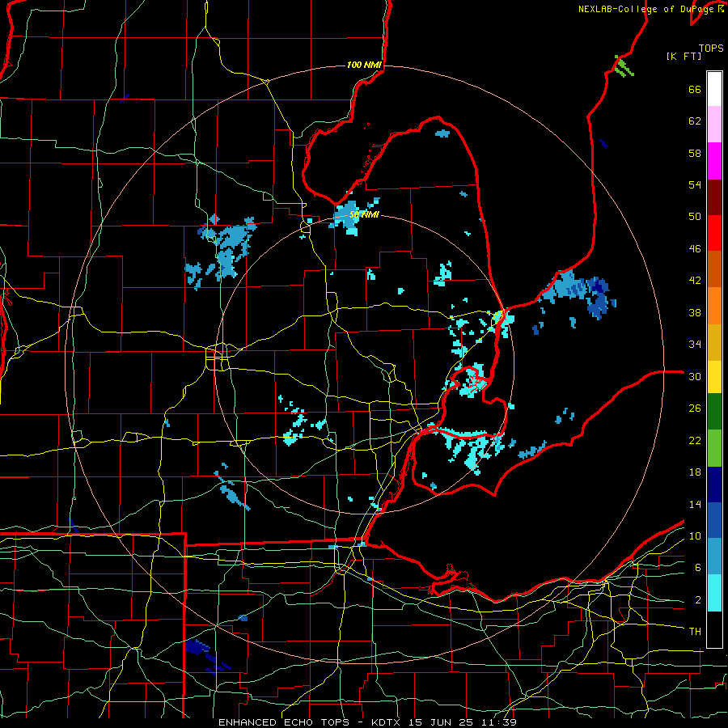Click the '38' scale label

click(695, 312)
